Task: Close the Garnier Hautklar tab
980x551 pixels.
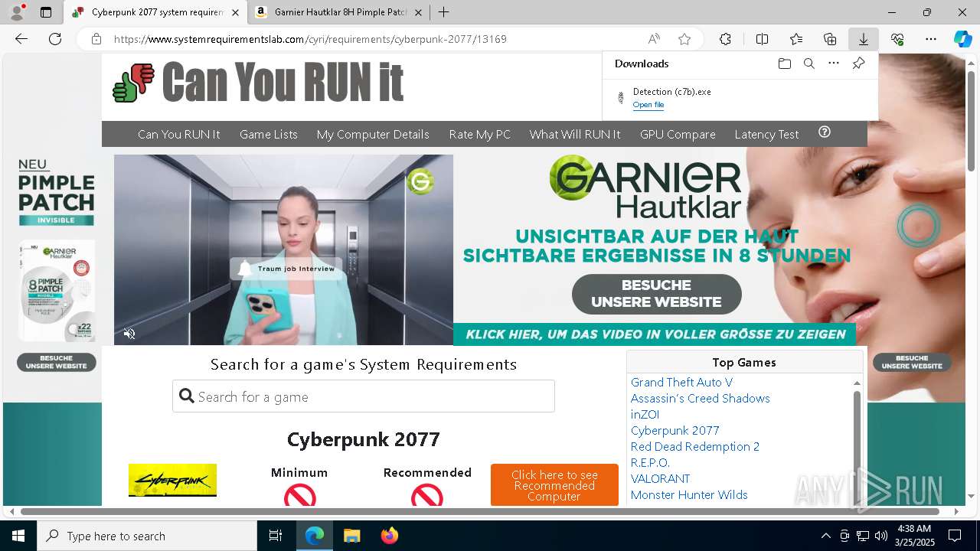Action: pyautogui.click(x=418, y=12)
